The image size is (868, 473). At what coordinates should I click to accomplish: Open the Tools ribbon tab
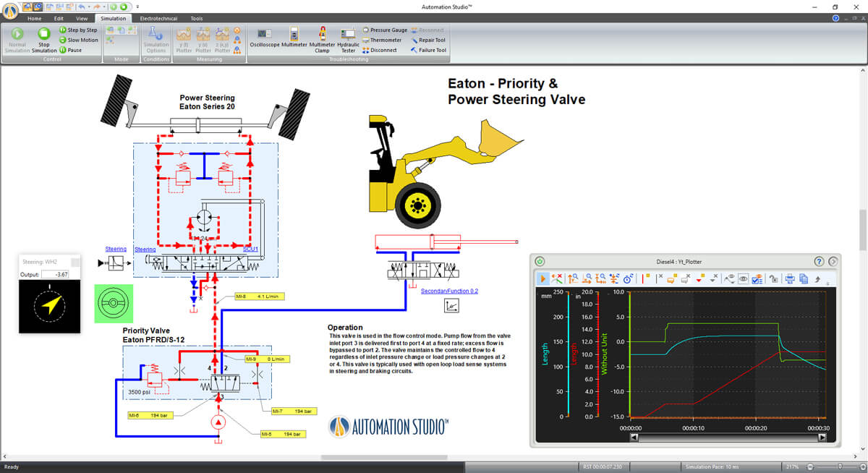pyautogui.click(x=197, y=18)
